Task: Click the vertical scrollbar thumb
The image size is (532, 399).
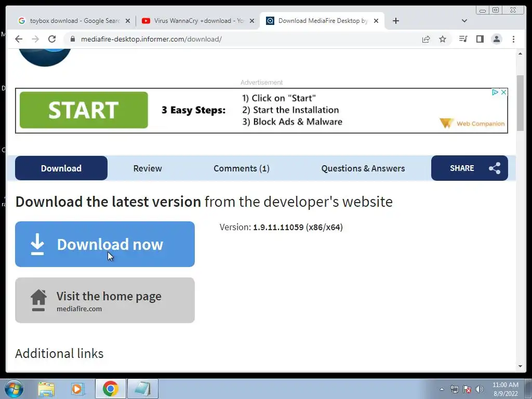Action: 520,103
